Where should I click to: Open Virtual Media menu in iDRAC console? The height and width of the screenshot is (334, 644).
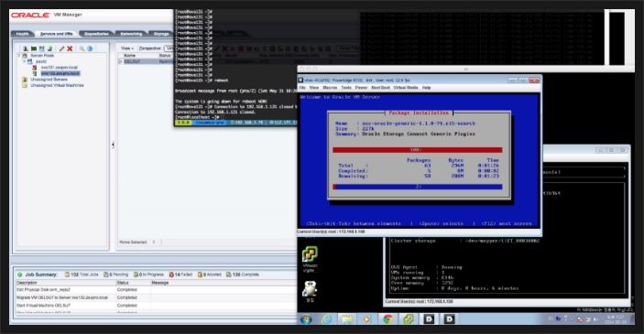[406, 88]
